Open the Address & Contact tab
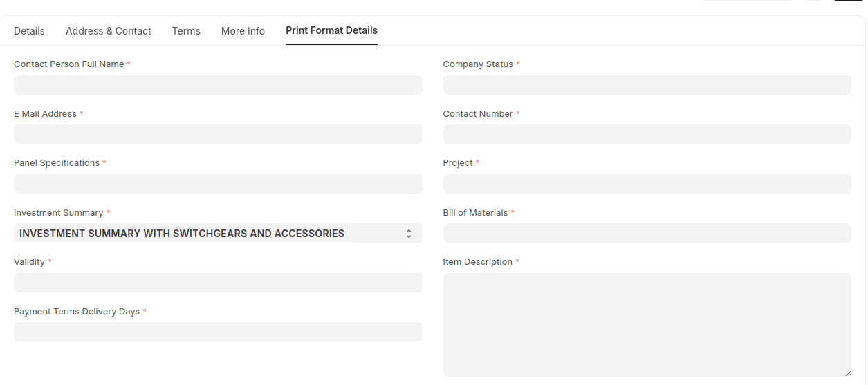Image resolution: width=868 pixels, height=385 pixels. (109, 31)
